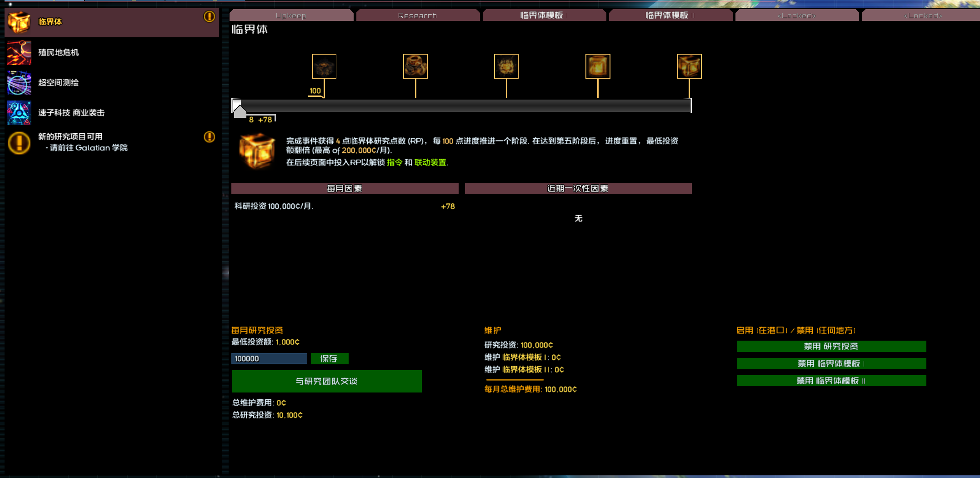Click the exclamation icon beside 新的研究项目可用
Screen dimensions: 980x478
point(210,137)
